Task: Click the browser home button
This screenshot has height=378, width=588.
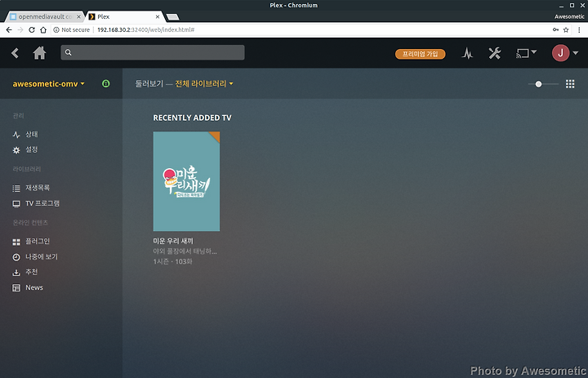Action: tap(43, 29)
